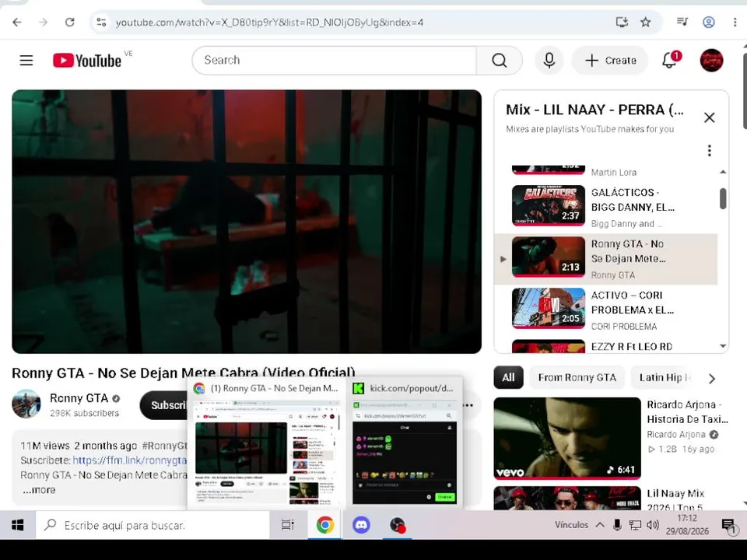The width and height of the screenshot is (747, 560).
Task: Click the Chrome taskbar icon
Action: click(325, 525)
